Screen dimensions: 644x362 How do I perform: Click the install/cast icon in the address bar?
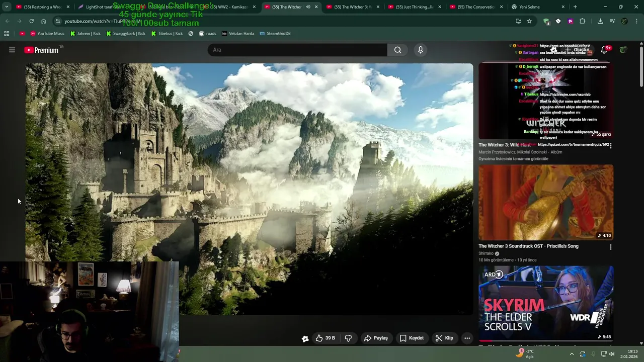[518, 21]
